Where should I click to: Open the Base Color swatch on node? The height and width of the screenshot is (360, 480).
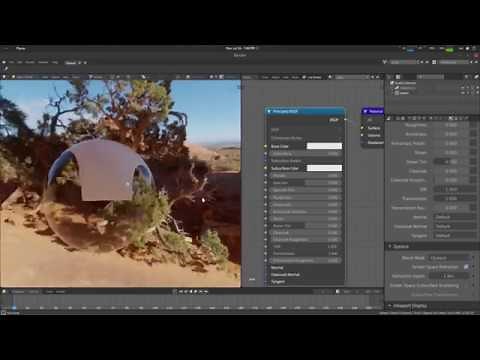[324, 146]
